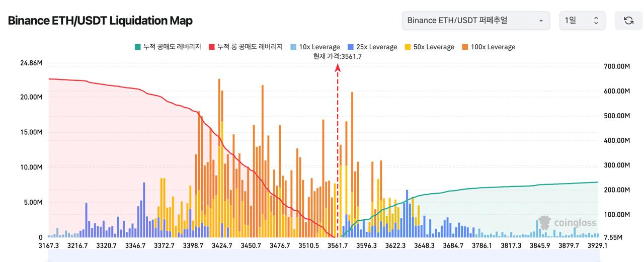Click left axis value 10.00M
Screen dimensions: 644x262
point(31,167)
